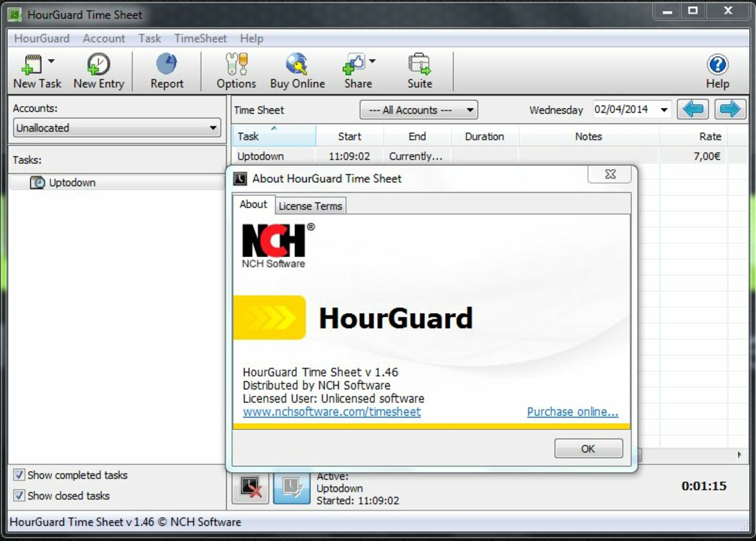Open the New Task dropdown arrow
Image resolution: width=756 pixels, height=541 pixels.
(51, 61)
